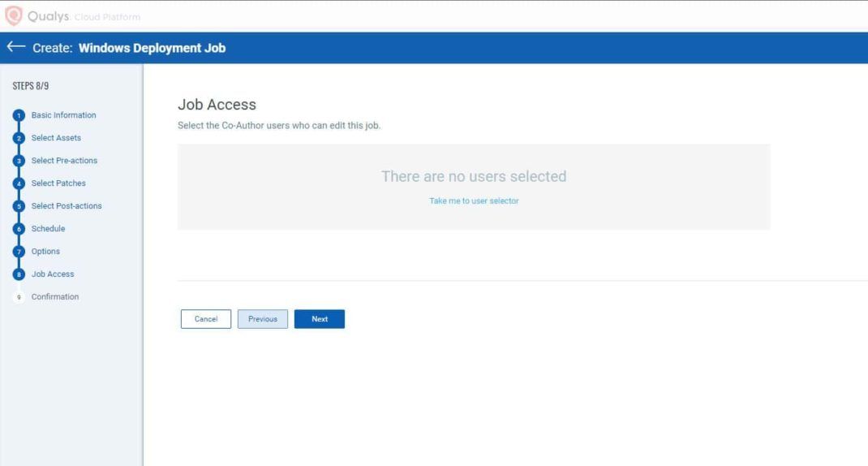Click the Qualys Cloud Platform title text
This screenshot has width=868, height=466.
point(84,16)
